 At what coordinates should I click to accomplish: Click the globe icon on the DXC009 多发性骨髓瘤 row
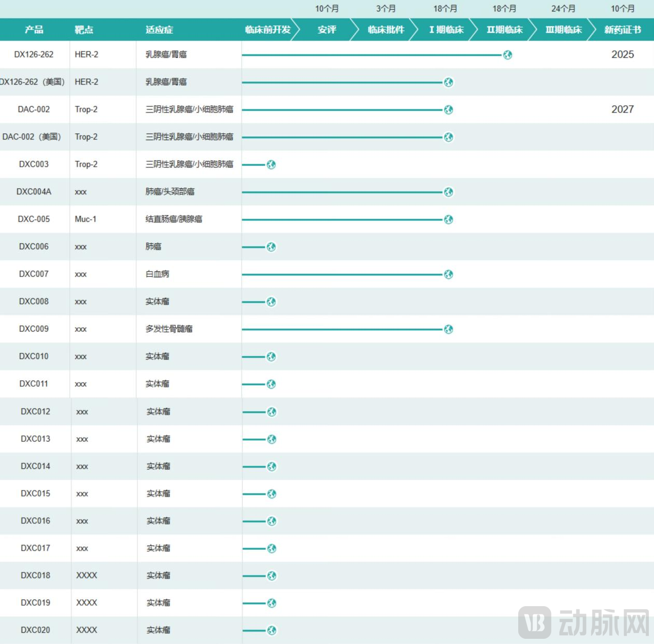point(449,329)
